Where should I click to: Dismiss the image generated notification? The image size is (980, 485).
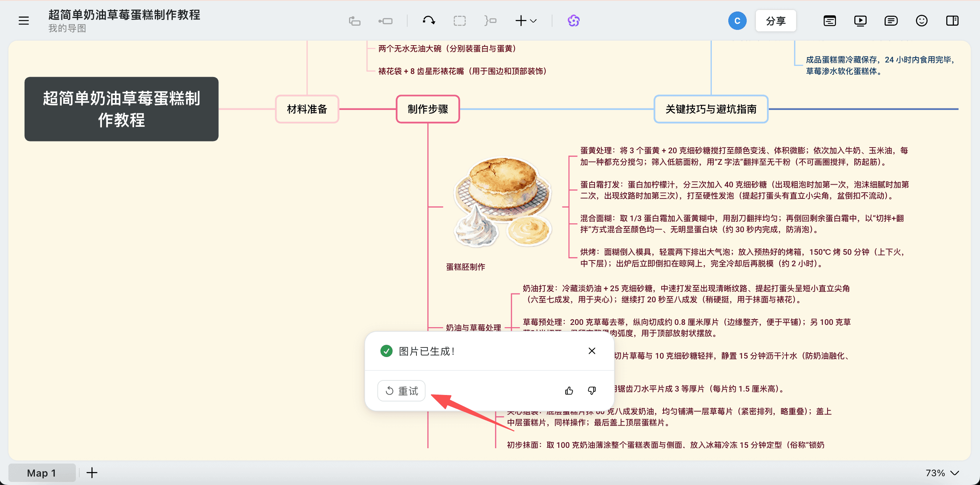591,351
